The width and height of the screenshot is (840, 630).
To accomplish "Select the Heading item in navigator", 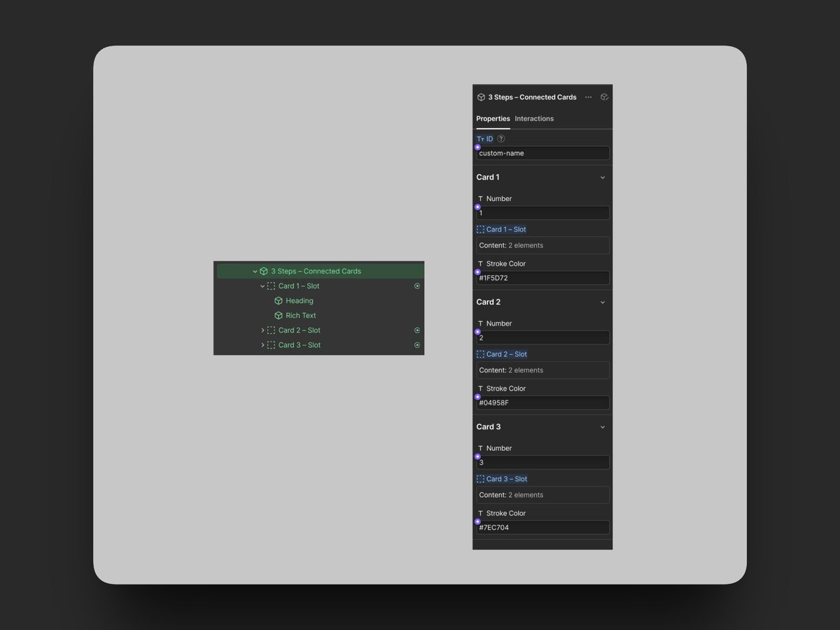I will [300, 300].
